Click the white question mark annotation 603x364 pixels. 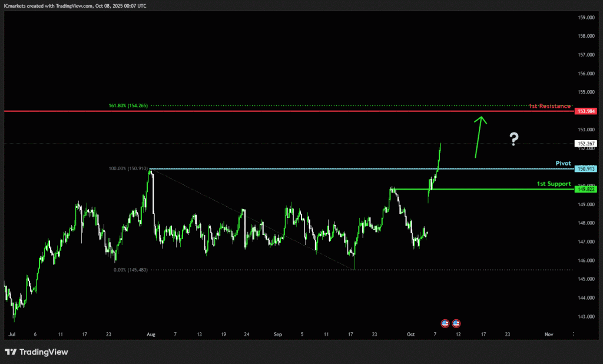pyautogui.click(x=514, y=139)
